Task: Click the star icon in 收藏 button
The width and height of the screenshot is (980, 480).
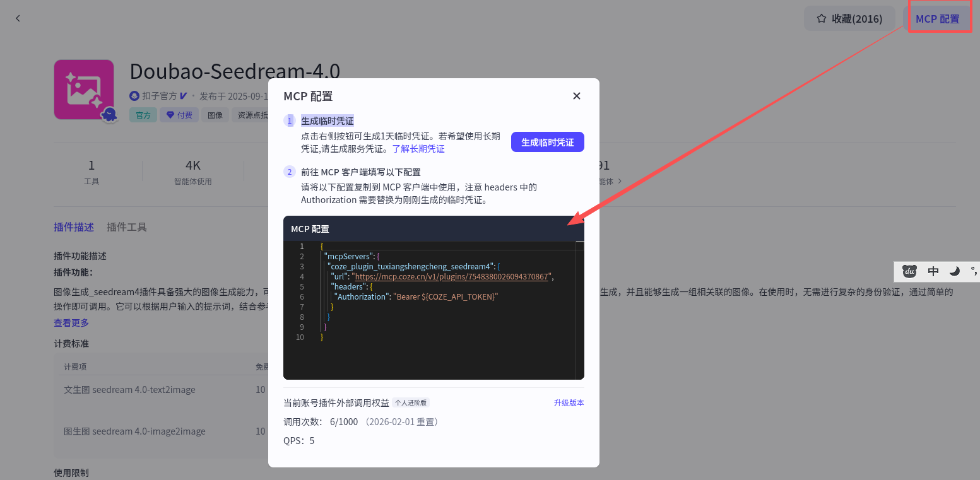Action: point(821,18)
